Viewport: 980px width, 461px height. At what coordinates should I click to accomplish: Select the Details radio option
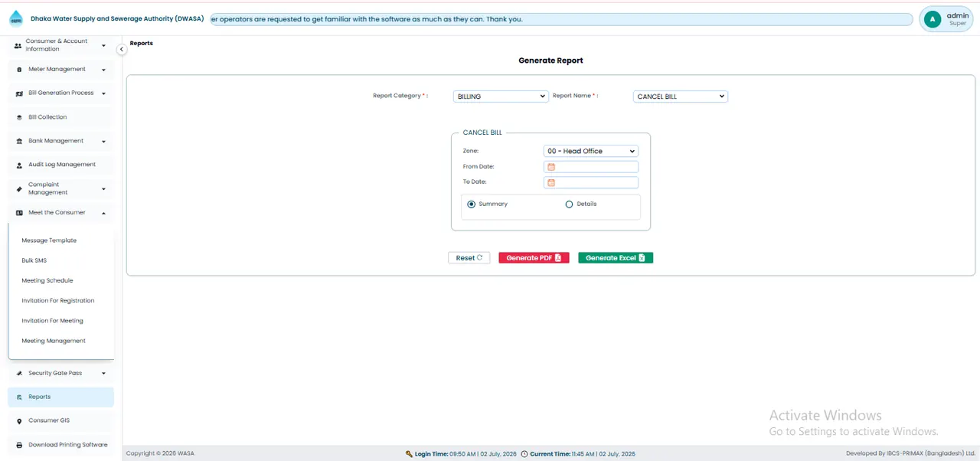tap(569, 204)
